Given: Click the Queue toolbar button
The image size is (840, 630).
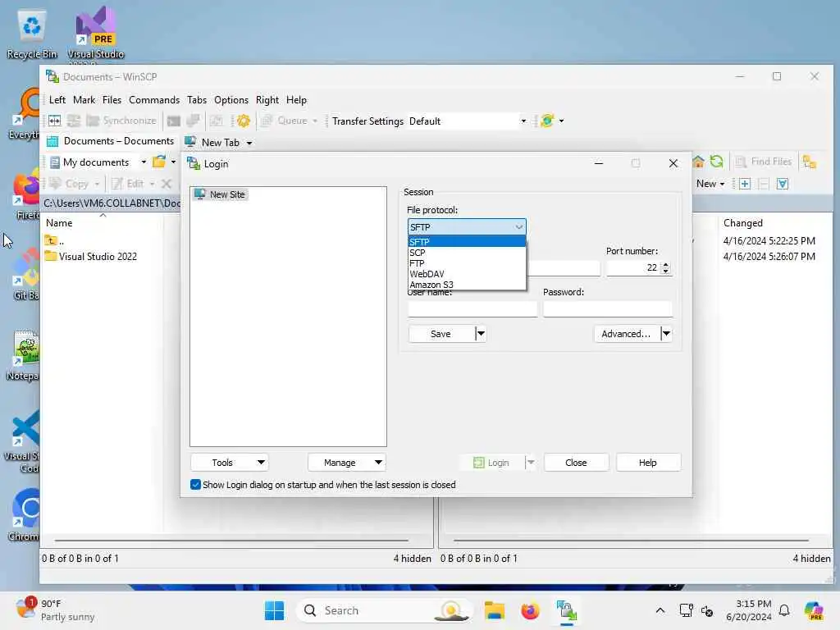Looking at the screenshot, I should [x=290, y=121].
